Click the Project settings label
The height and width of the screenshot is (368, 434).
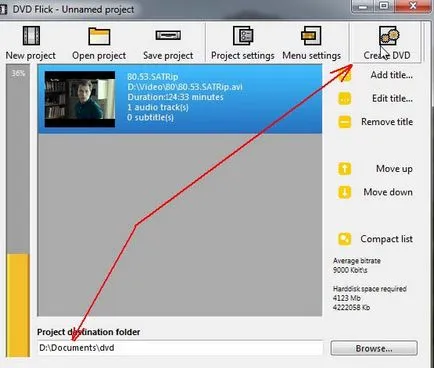point(243,55)
